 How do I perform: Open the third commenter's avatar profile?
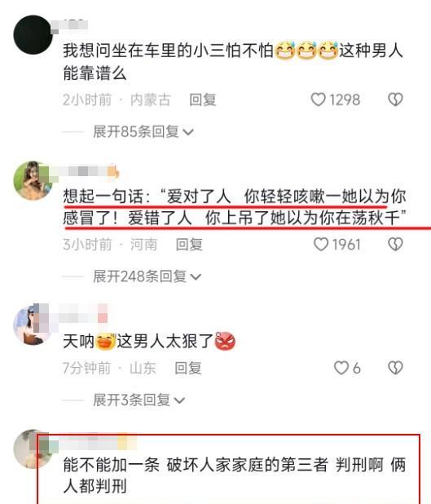(32, 325)
